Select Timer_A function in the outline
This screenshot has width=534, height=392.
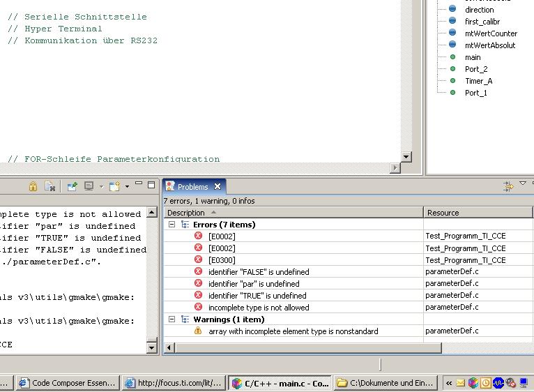tap(478, 81)
